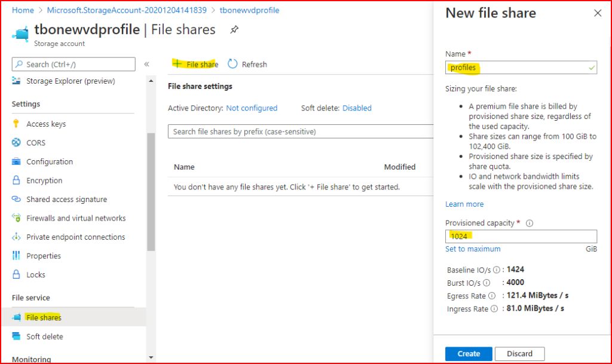Open info icon next to Burst IO/s
612x364 pixels.
click(x=486, y=283)
